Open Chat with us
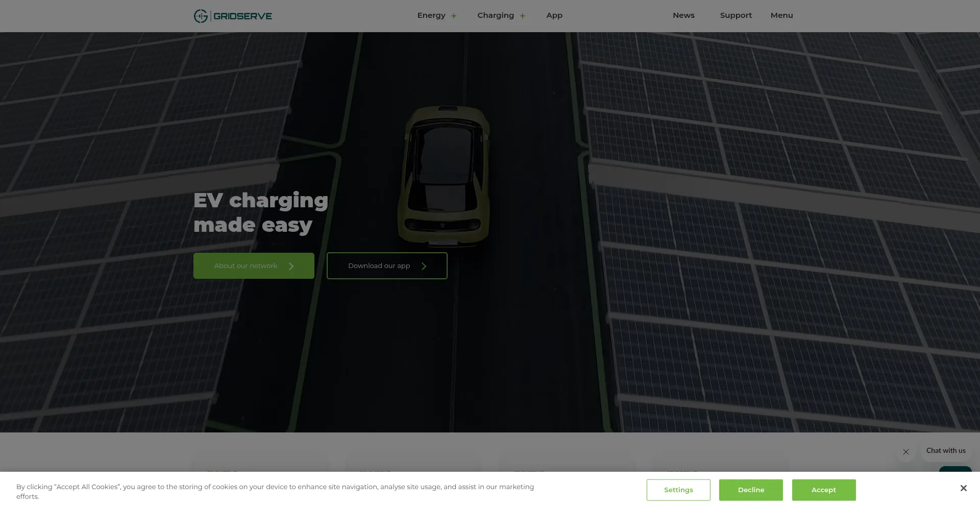980x507 pixels. (x=946, y=451)
